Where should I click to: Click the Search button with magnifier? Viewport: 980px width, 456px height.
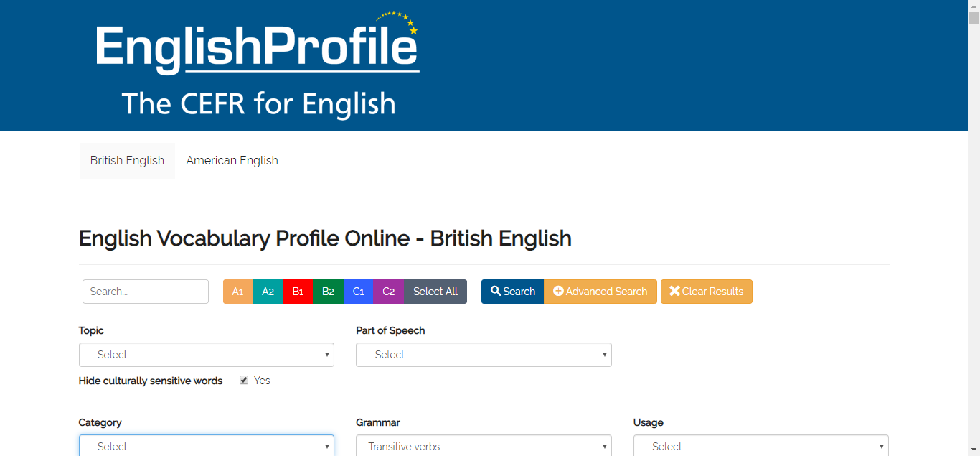(x=512, y=292)
